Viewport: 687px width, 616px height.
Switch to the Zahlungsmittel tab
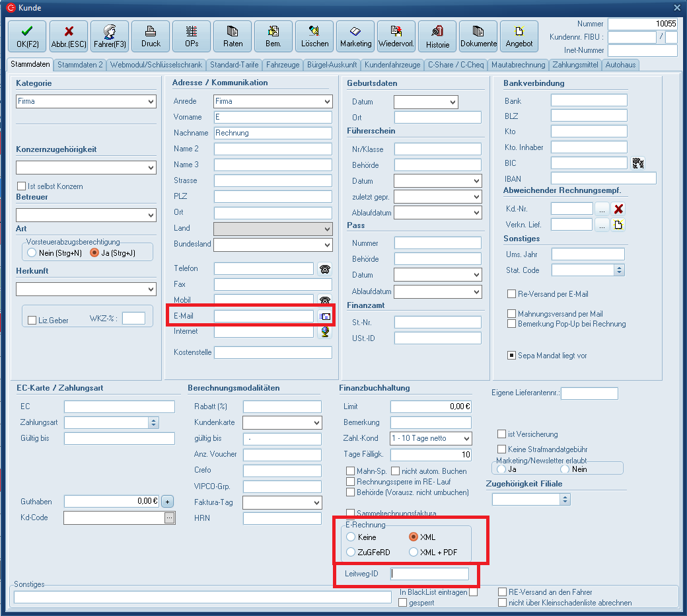575,65
